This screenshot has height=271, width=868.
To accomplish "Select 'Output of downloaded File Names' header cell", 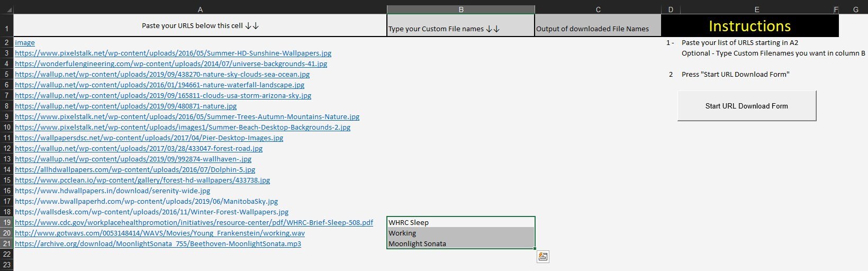I will pos(598,25).
